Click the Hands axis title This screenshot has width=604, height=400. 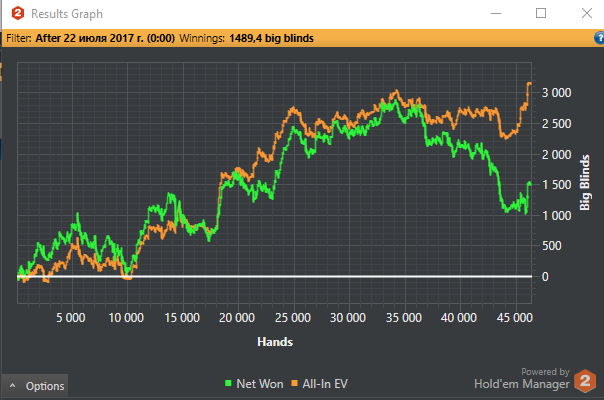pyautogui.click(x=275, y=342)
